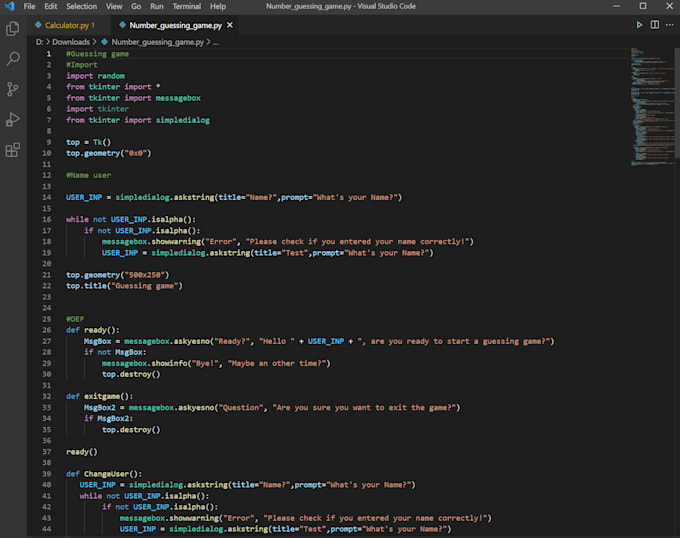Screen dimensions: 680x538
Task: Select the Number_guessing_game.py tab
Action: 175,25
